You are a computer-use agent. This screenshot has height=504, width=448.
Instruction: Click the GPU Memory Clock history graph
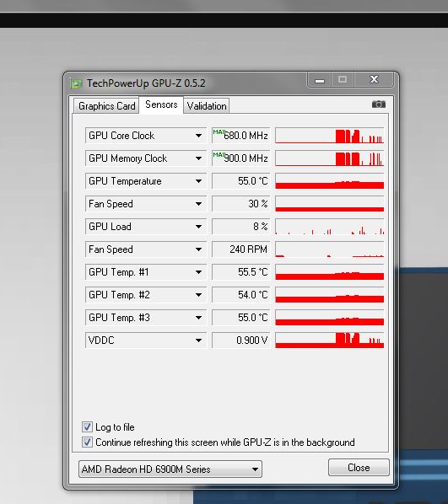(330, 158)
